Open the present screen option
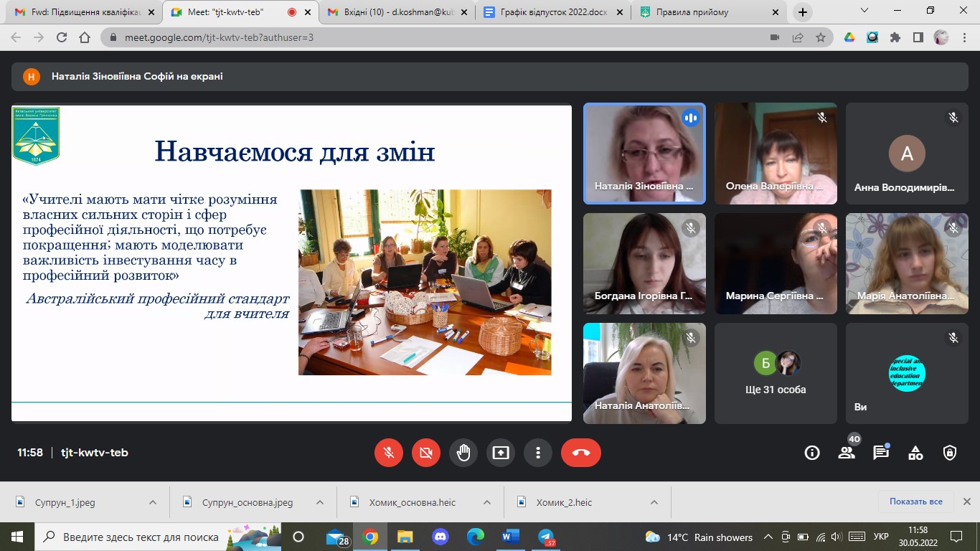Screen dimensions: 980x551 (500, 453)
